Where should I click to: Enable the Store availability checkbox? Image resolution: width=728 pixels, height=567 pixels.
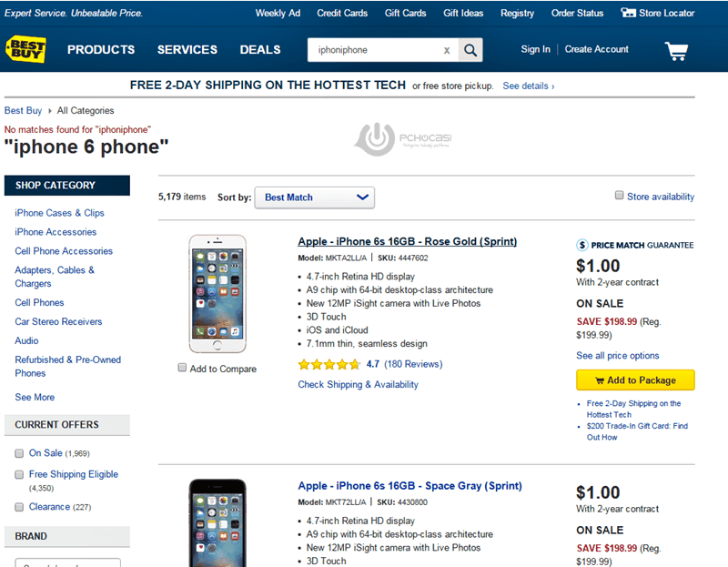[617, 196]
